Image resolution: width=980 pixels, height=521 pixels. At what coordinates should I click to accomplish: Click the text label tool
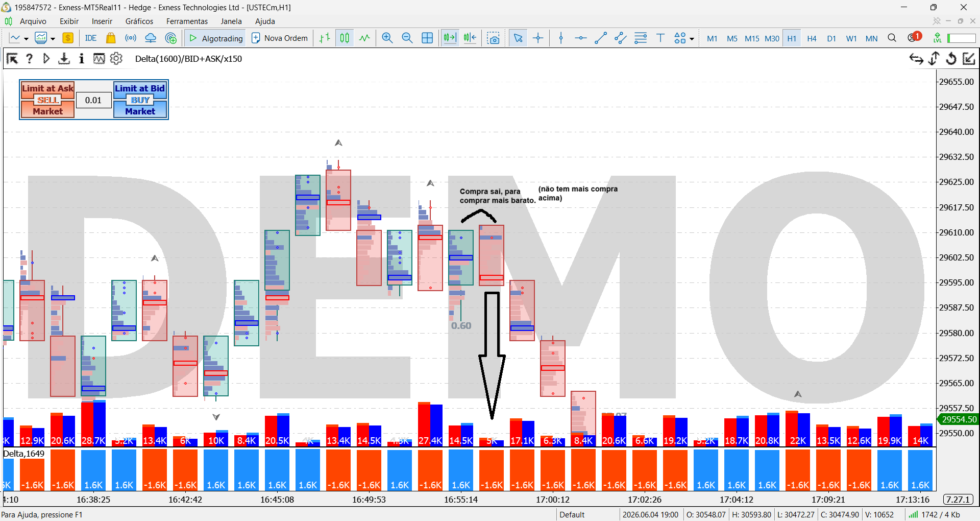(660, 38)
